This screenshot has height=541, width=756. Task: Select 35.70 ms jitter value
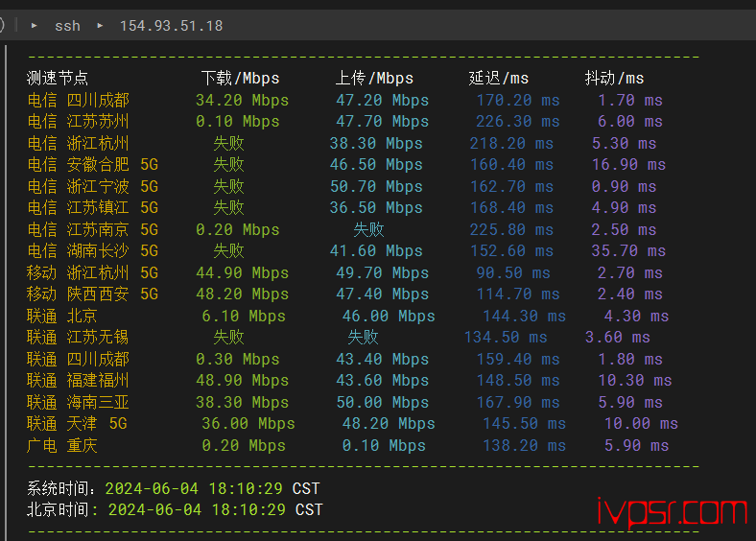coord(628,250)
